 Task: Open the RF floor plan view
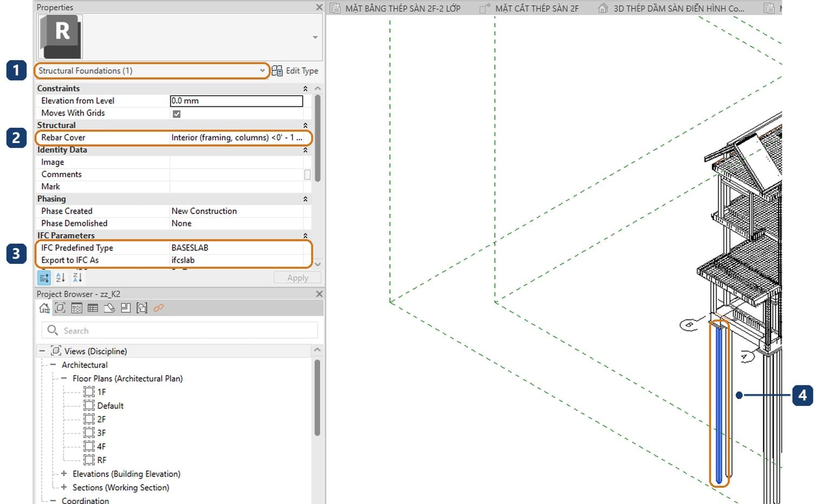click(102, 460)
